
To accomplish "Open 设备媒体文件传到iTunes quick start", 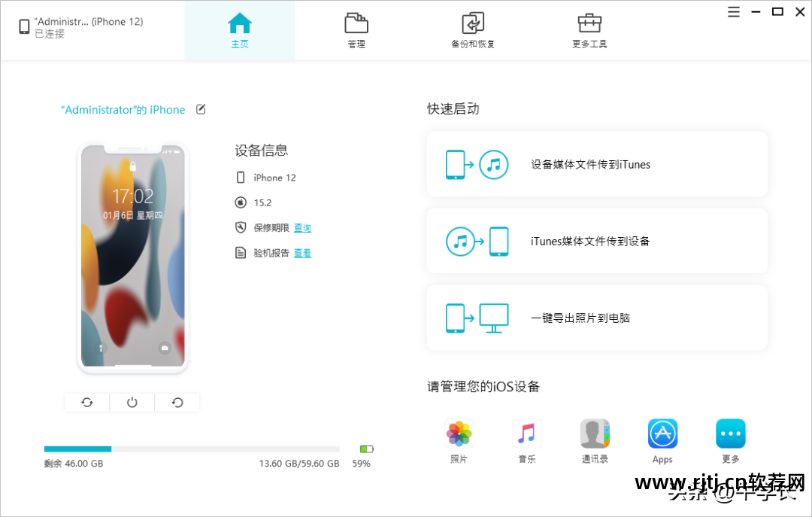I will tap(597, 164).
